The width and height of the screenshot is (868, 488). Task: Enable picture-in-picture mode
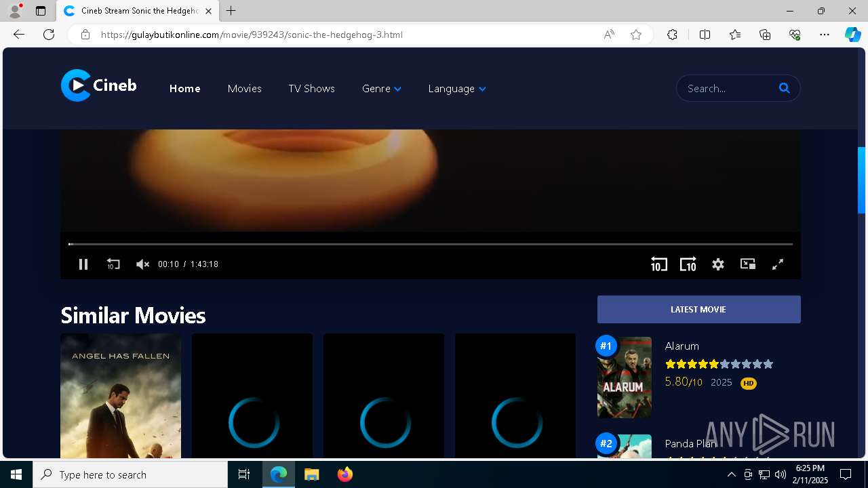tap(748, 264)
